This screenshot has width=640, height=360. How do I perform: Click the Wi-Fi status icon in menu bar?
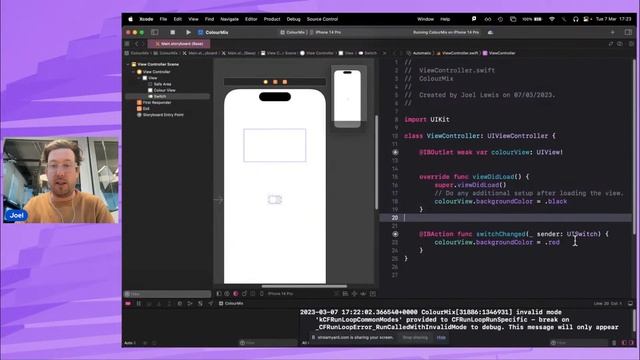point(552,19)
